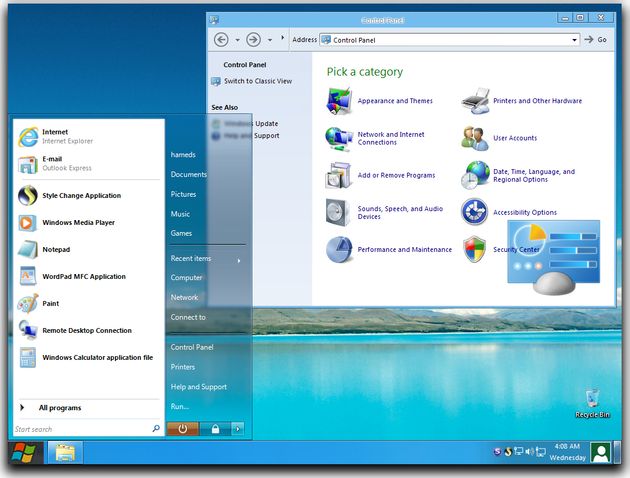Open Documents from Start menu

tap(188, 174)
